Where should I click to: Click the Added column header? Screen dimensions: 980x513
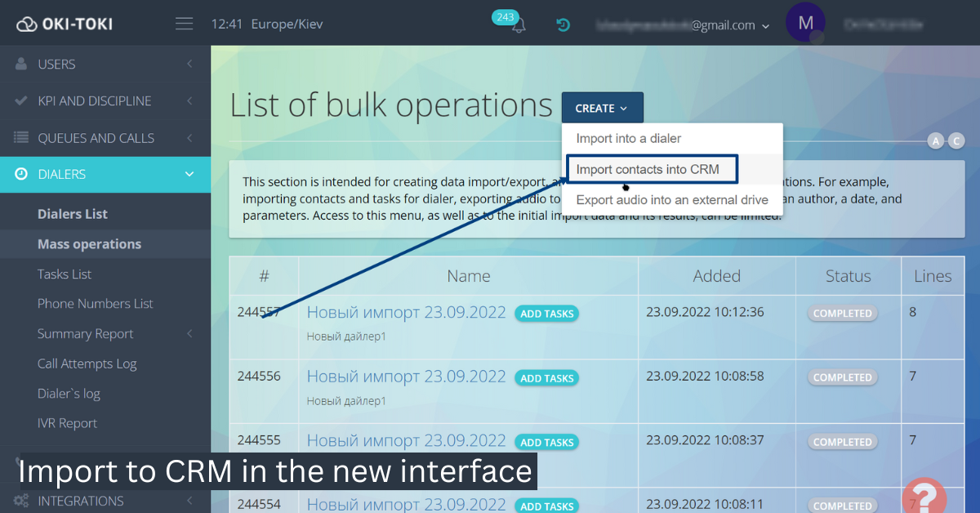tap(717, 276)
